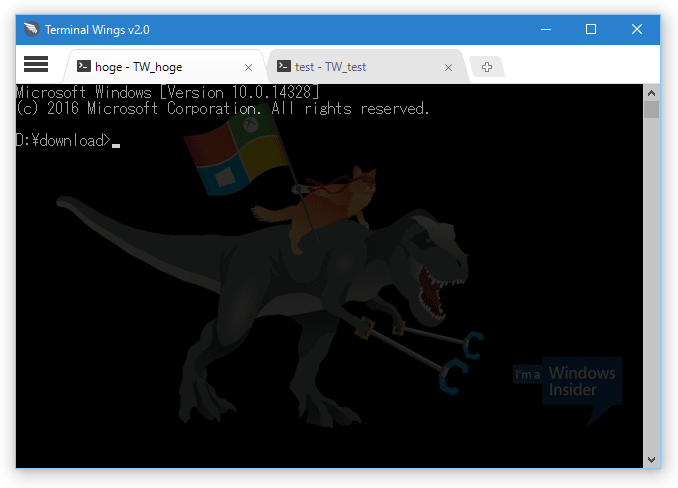Minimize the Terminal Wings window

coord(546,29)
